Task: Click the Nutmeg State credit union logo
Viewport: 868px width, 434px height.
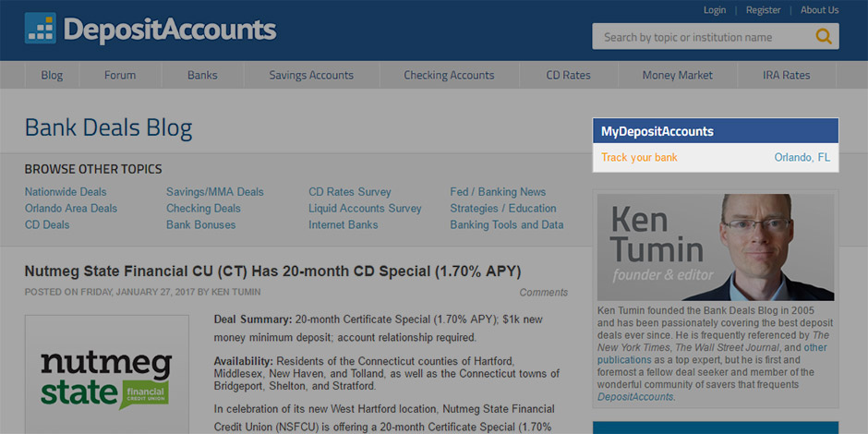Action: point(106,380)
